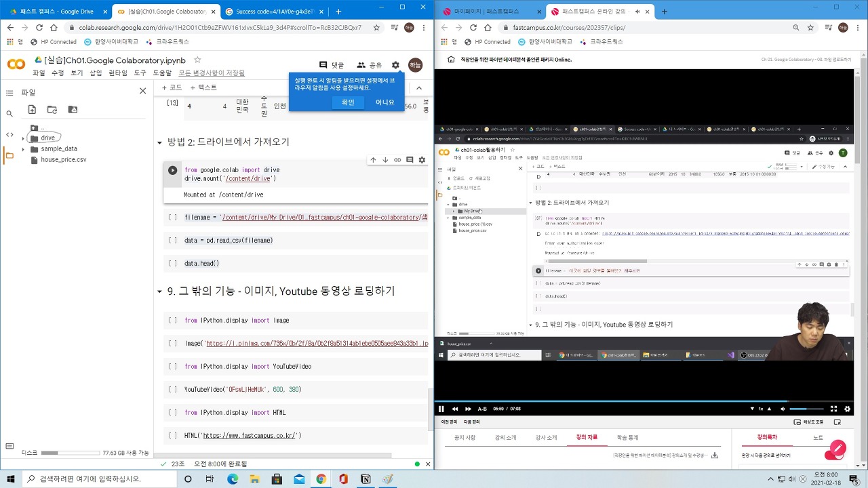Screen dimensions: 868x488
Task: Open the pinimg image URL link
Action: [x=317, y=344]
